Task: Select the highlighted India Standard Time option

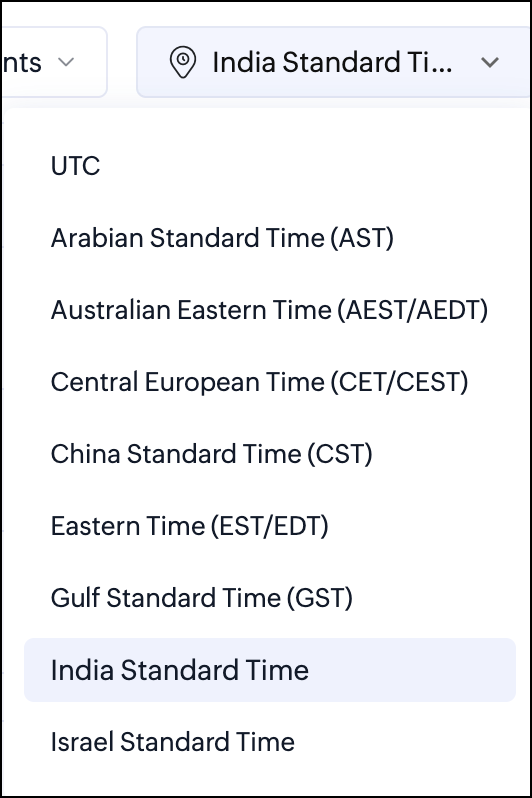Action: 270,670
